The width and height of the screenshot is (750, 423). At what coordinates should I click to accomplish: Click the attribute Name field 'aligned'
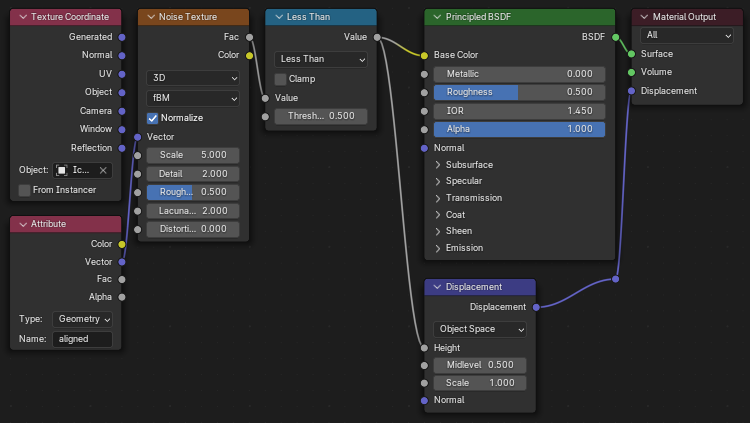coord(82,339)
